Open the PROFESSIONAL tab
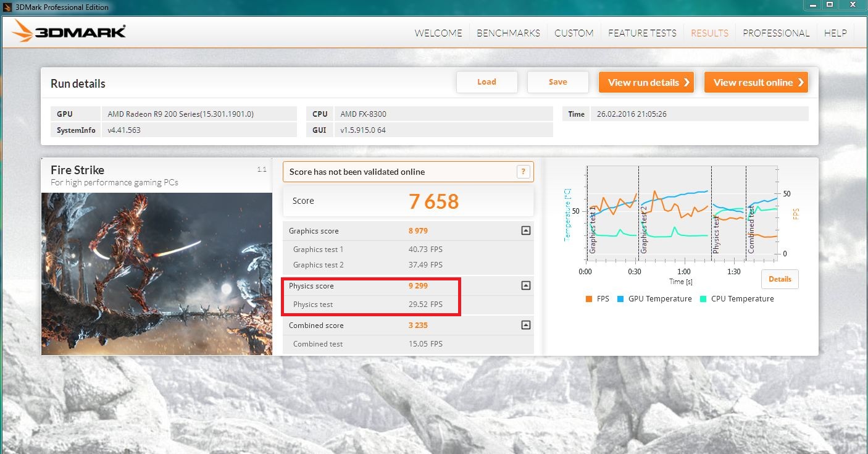 (x=776, y=33)
